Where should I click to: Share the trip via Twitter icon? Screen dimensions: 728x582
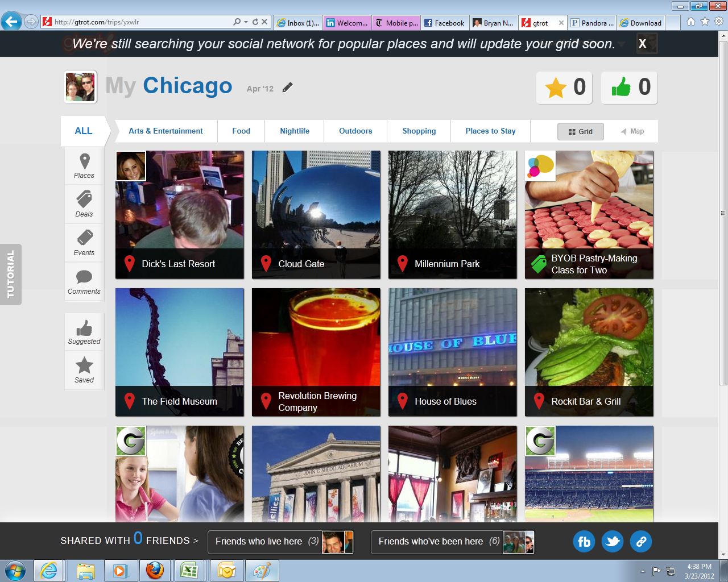[x=613, y=542]
